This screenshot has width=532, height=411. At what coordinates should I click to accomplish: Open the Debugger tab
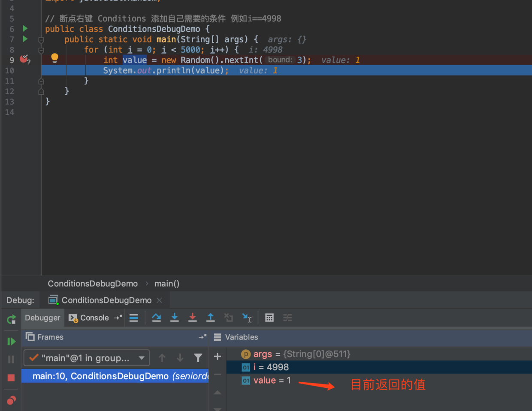[x=42, y=318]
